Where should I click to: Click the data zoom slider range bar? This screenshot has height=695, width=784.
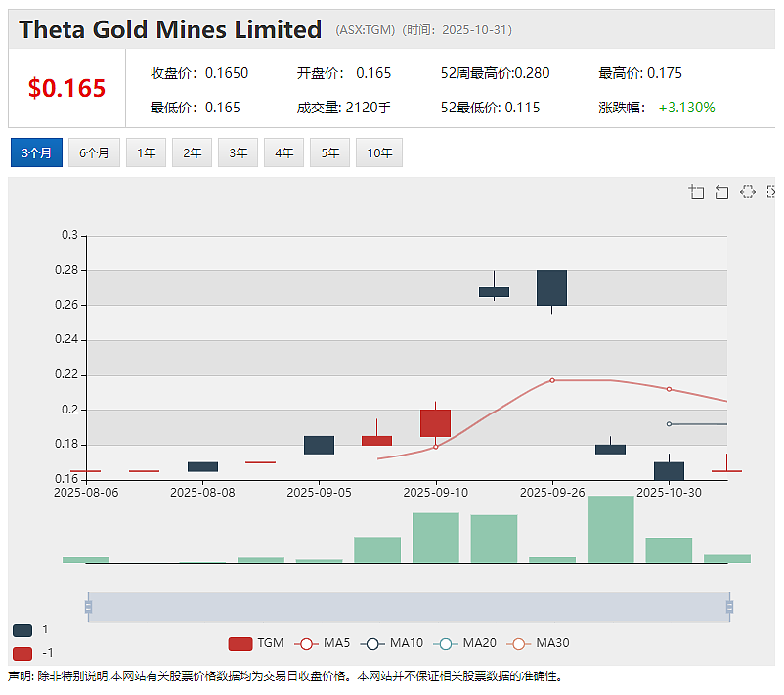pyautogui.click(x=409, y=607)
